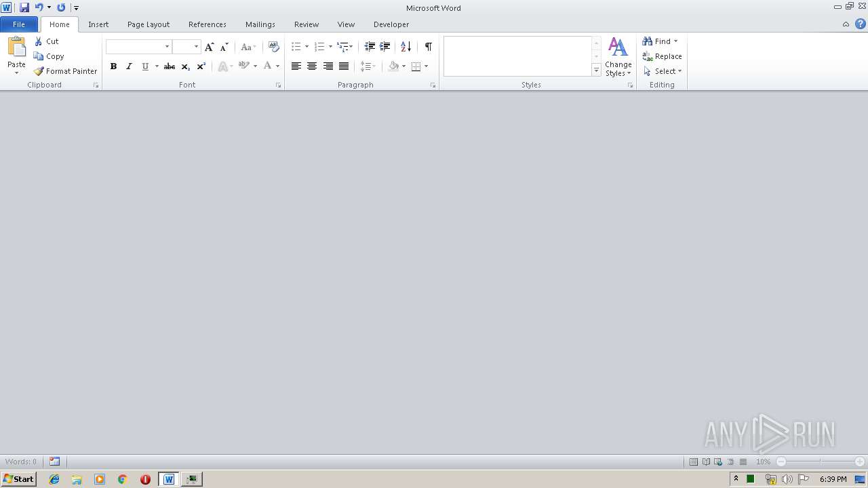Click the Borders icon
This screenshot has height=488, width=868.
click(416, 66)
